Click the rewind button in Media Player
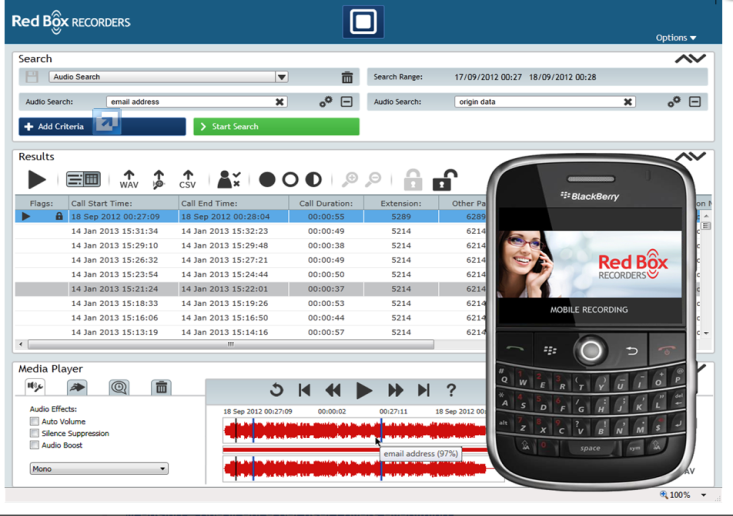Image resolution: width=733 pixels, height=516 pixels. (333, 390)
